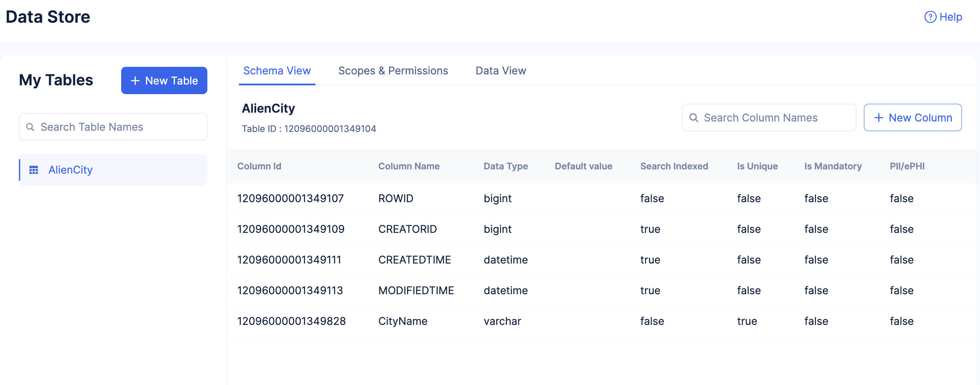
Task: Click column id 12096000001349113
Action: coord(290,290)
